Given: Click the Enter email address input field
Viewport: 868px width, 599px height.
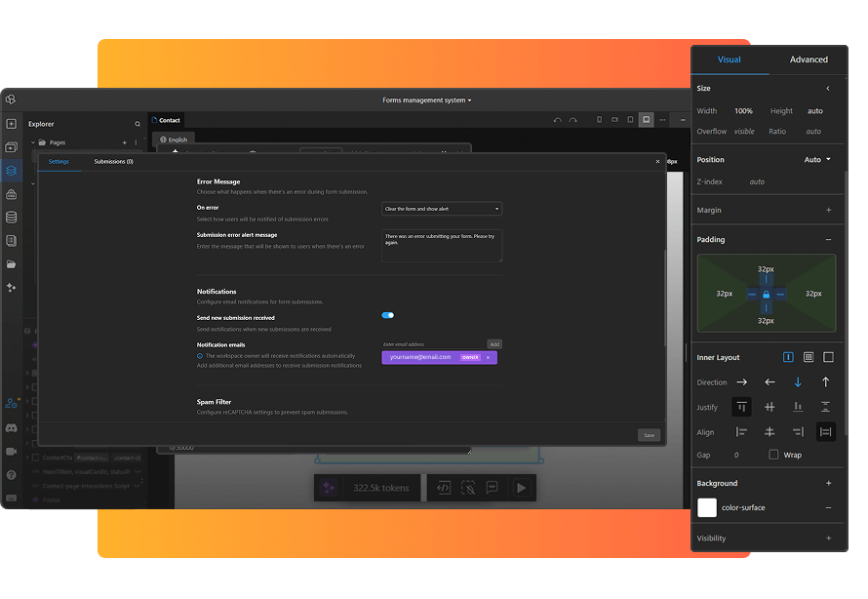Looking at the screenshot, I should (x=429, y=344).
